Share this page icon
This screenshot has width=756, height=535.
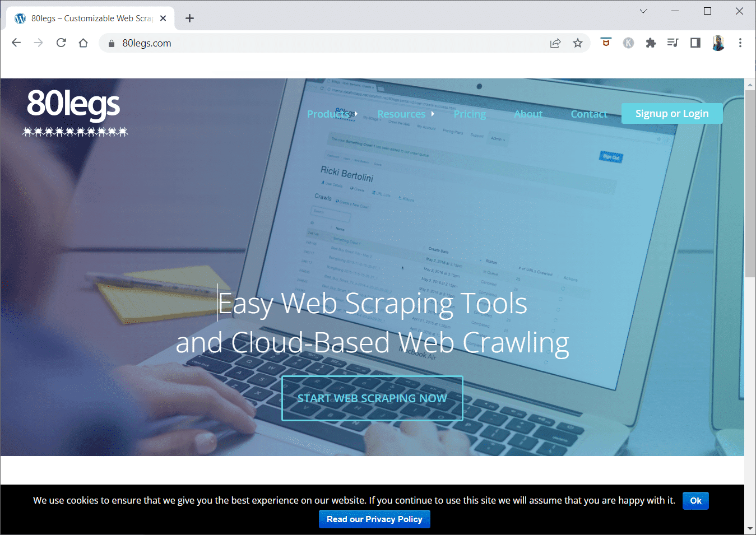[555, 43]
